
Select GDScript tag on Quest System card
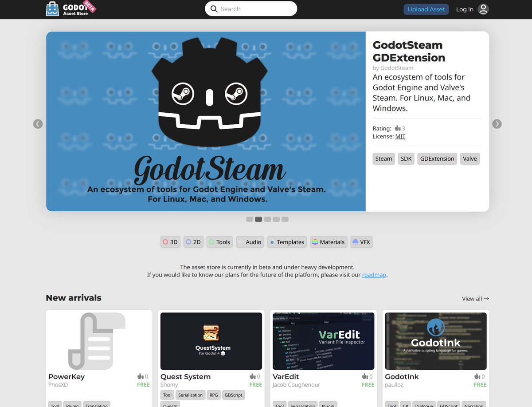233,395
